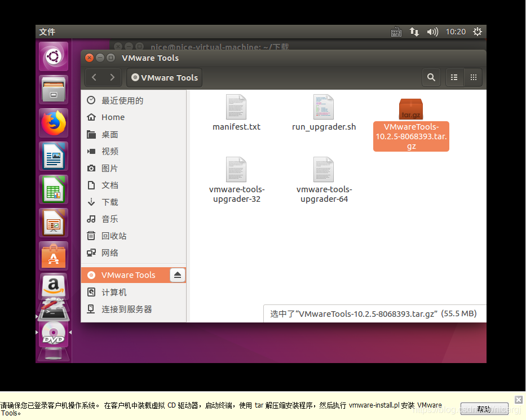The height and width of the screenshot is (420, 526).
Task: Open Ubuntu Software center icon
Action: (x=54, y=255)
